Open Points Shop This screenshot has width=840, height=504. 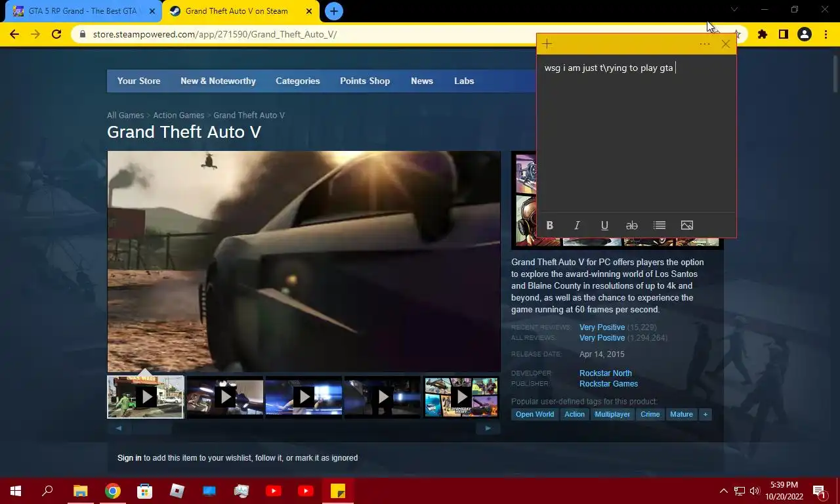365,81
